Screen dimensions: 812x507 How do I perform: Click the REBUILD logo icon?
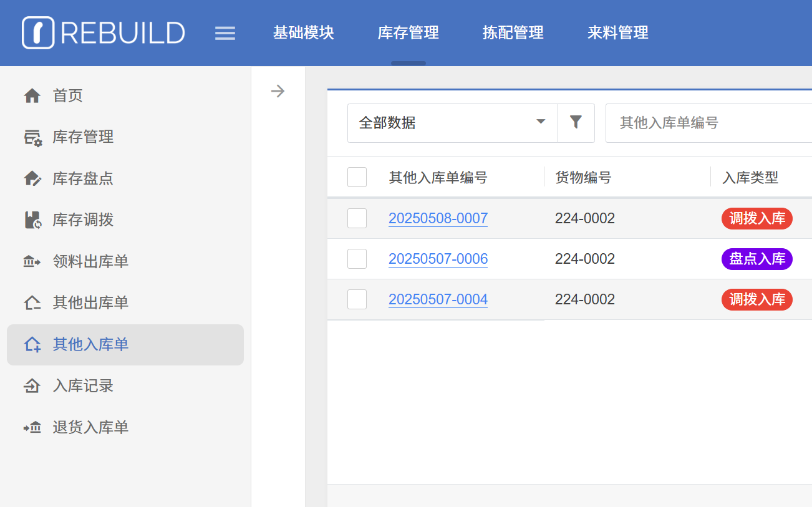pyautogui.click(x=38, y=32)
